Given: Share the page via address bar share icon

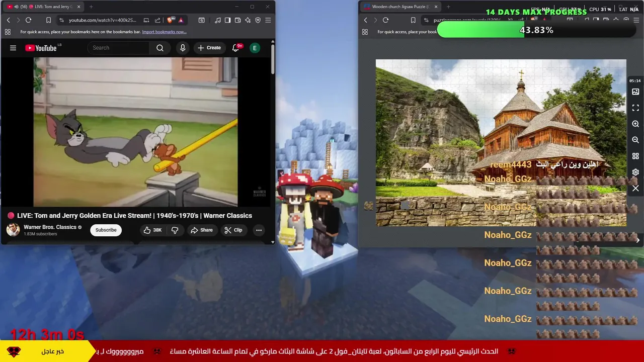Looking at the screenshot, I should (x=157, y=20).
